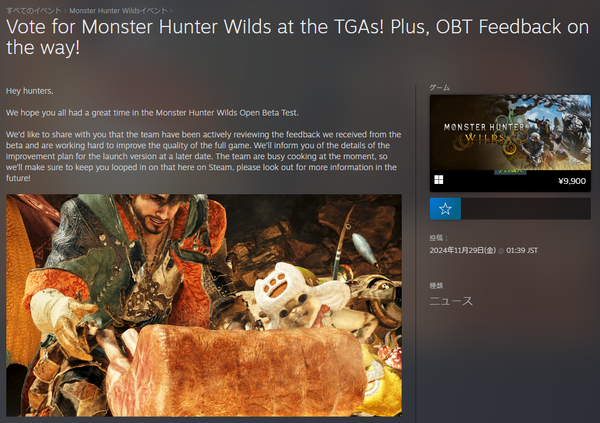The width and height of the screenshot is (600, 423).
Task: Click the hunter and Palico article image
Action: point(204,305)
